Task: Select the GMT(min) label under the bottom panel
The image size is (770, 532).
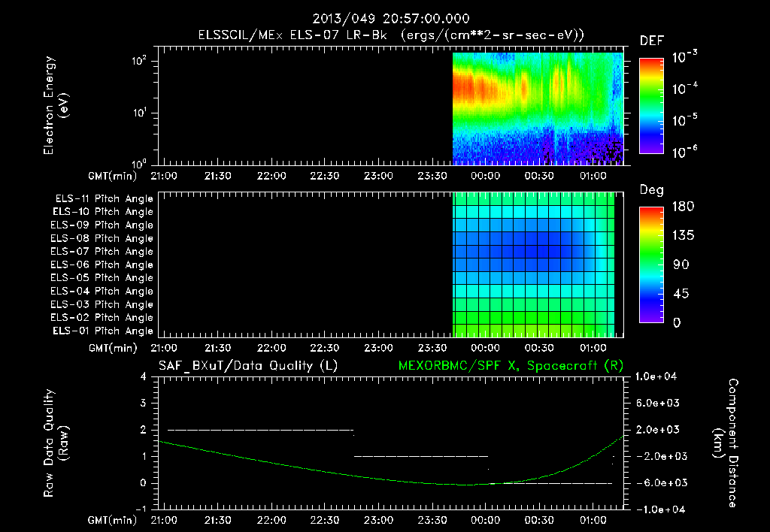Action: [113, 521]
